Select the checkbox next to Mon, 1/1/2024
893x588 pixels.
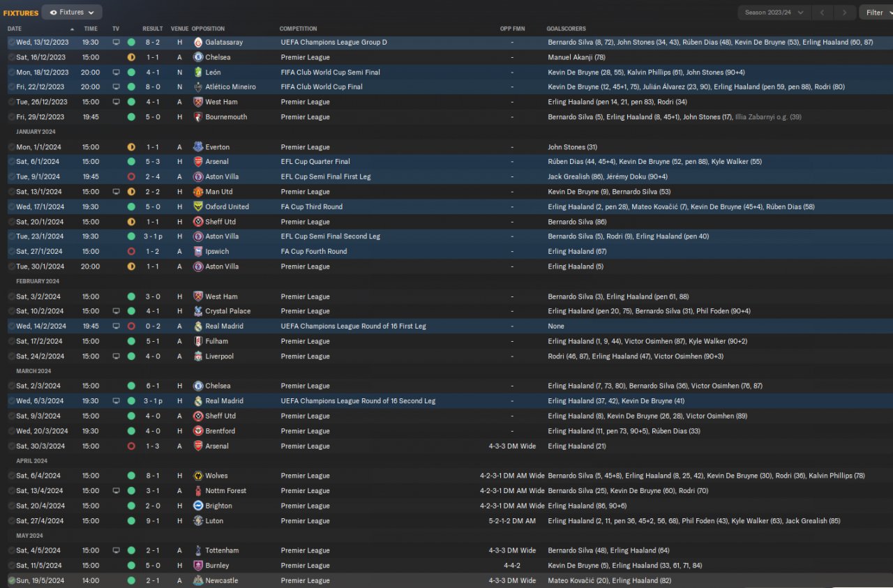click(11, 147)
